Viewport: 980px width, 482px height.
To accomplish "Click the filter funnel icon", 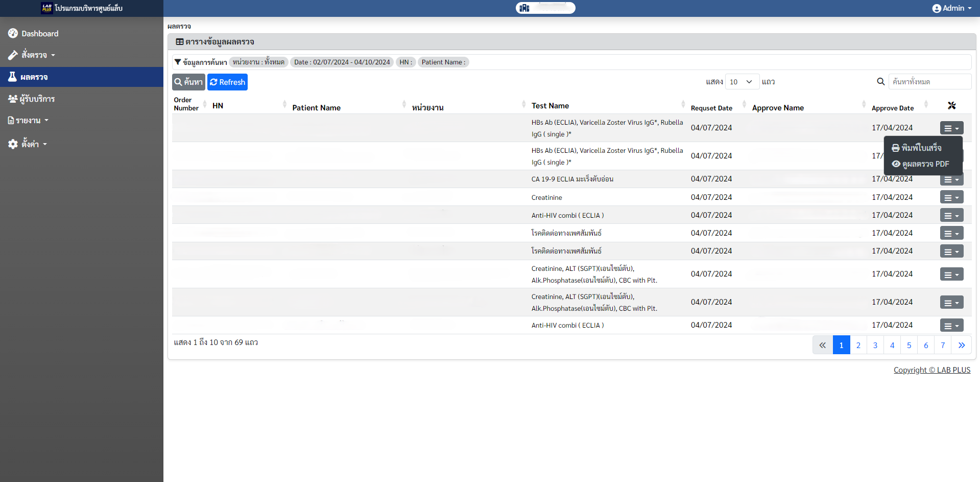I will coord(178,62).
